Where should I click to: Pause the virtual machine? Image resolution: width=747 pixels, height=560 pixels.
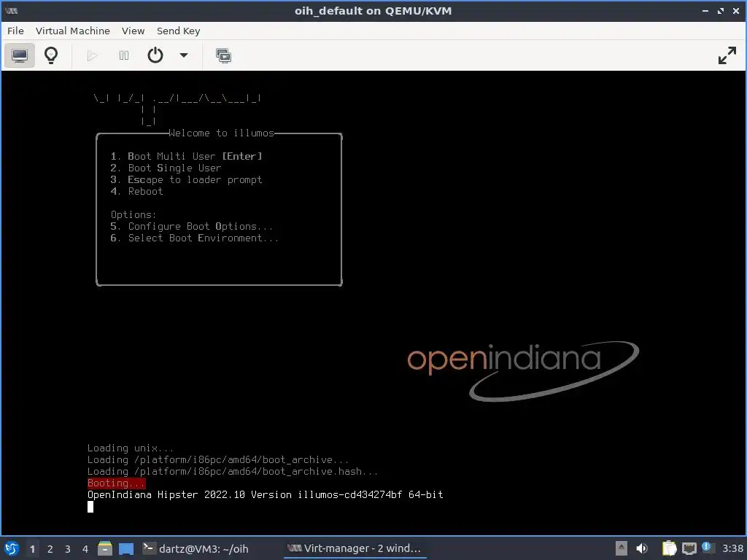pyautogui.click(x=124, y=55)
